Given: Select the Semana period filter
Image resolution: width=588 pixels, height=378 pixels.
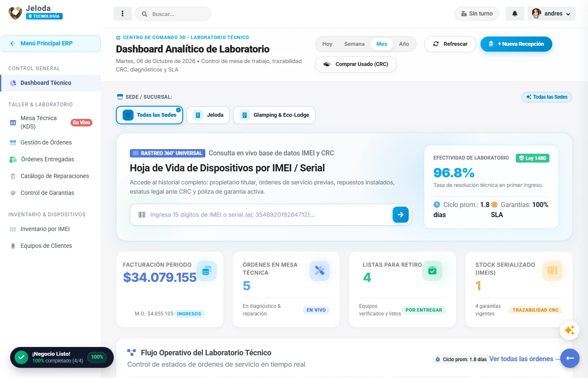Looking at the screenshot, I should pyautogui.click(x=354, y=44).
